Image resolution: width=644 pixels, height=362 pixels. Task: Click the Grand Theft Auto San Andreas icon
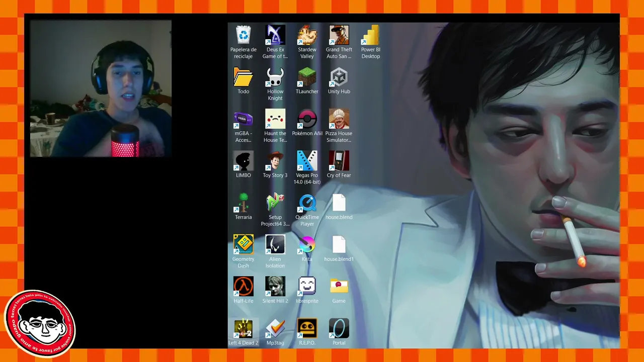339,35
